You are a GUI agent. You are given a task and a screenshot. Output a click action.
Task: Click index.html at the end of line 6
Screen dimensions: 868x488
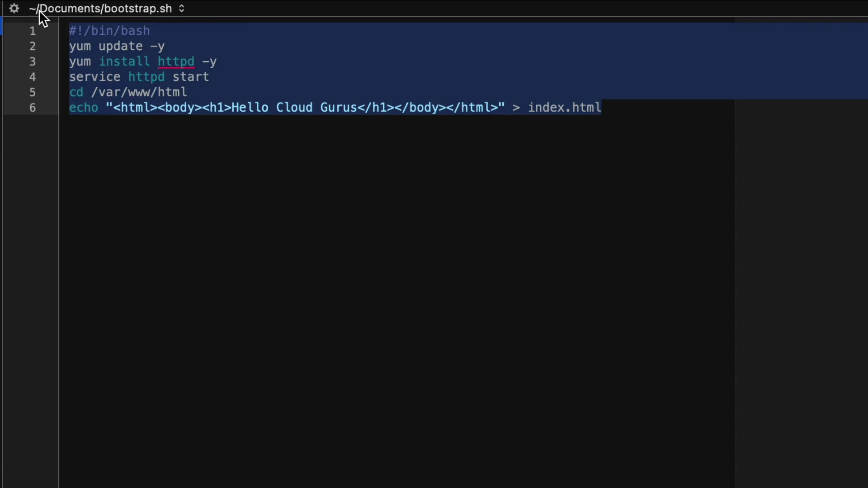(565, 108)
